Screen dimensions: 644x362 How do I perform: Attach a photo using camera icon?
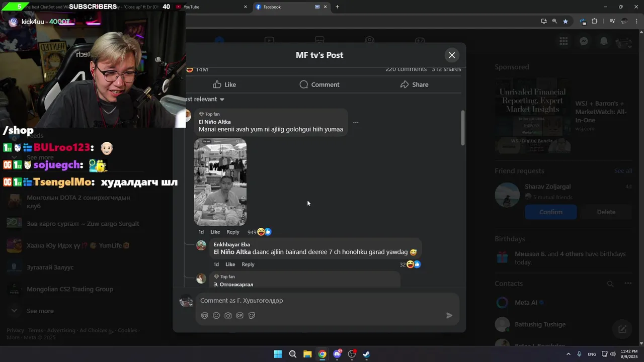228,315
